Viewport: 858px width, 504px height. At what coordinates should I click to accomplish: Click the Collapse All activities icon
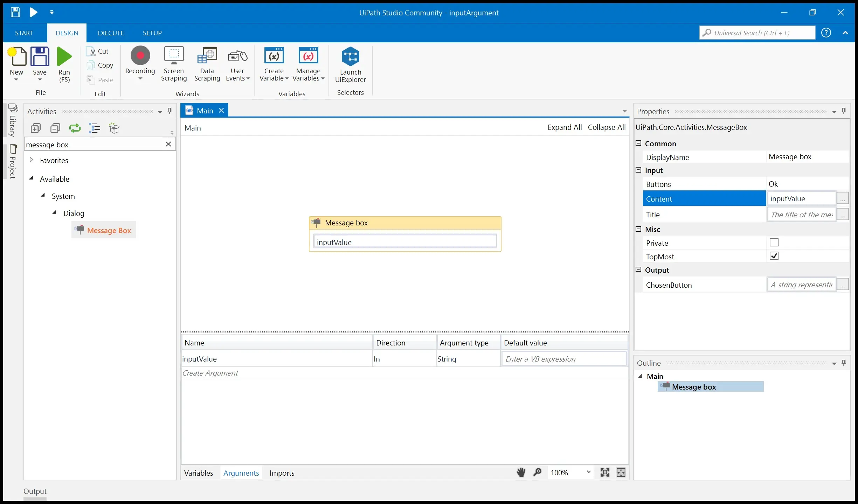coord(55,128)
